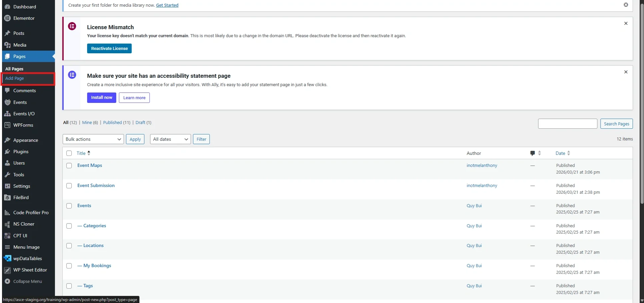
Task: Click the FileBird folder icon
Action: [7, 197]
